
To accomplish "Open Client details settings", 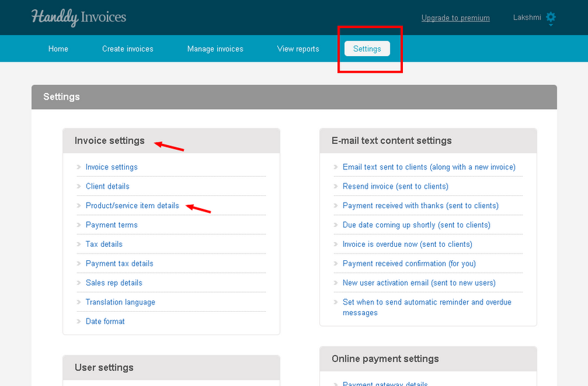I will coord(108,186).
